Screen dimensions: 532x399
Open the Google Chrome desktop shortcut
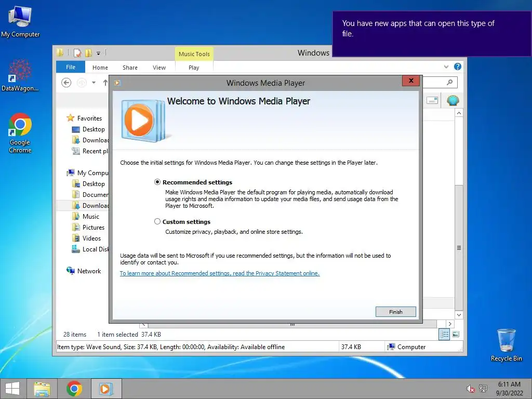20,132
